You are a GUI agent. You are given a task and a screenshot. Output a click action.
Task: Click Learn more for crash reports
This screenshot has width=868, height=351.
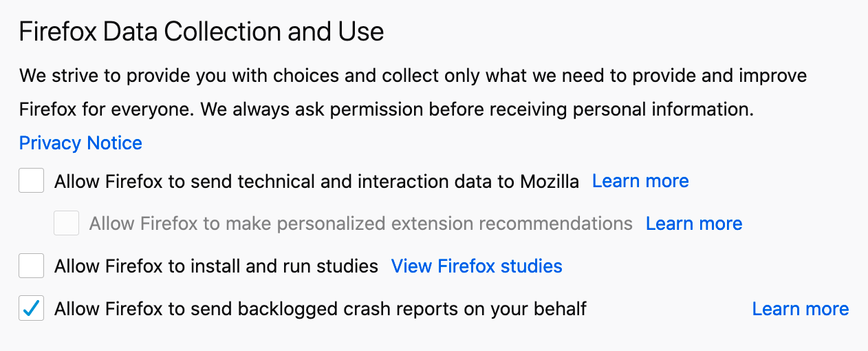(801, 309)
